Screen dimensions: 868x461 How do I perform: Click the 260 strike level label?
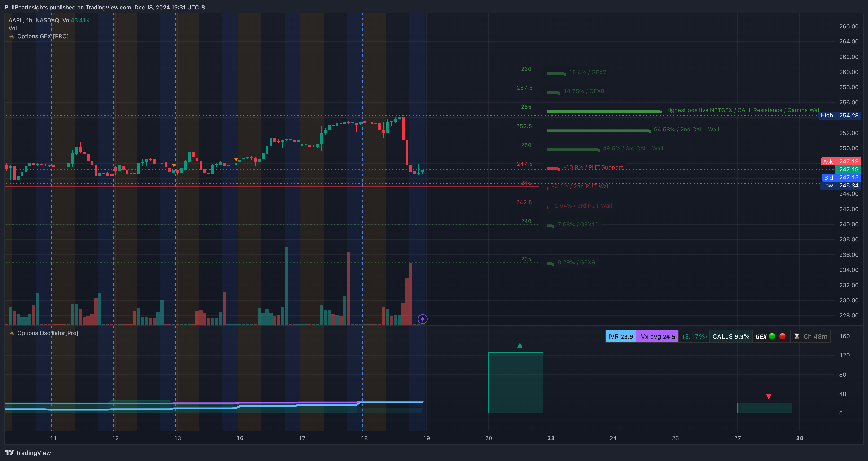tap(526, 69)
